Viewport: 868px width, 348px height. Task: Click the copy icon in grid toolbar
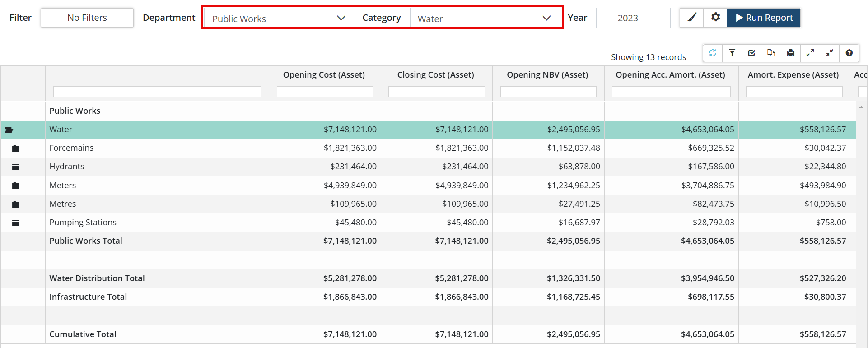771,53
